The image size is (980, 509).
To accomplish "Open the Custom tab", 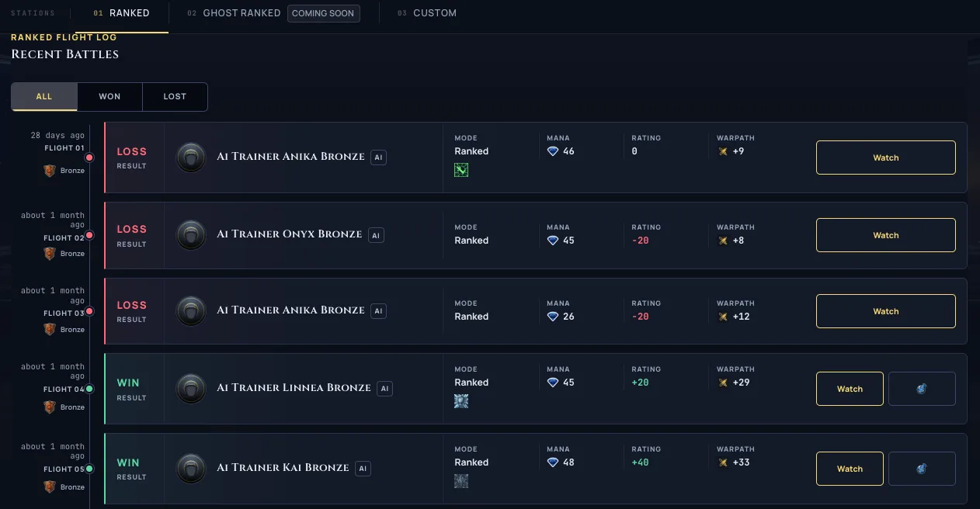I will 426,13.
